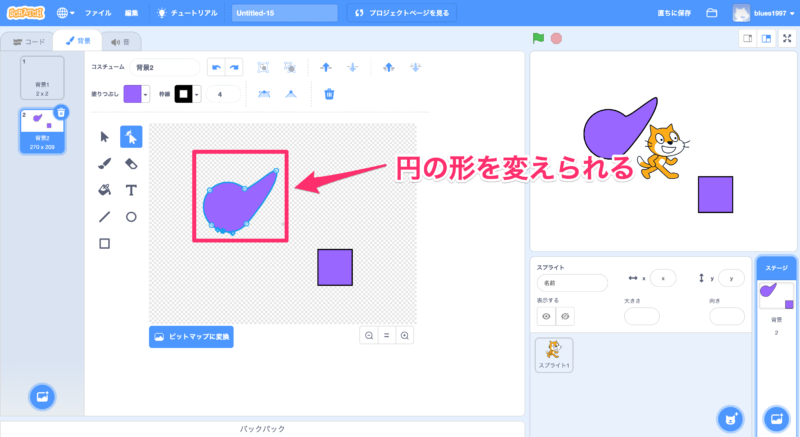Show the sprite using eye icon
Screen dimensions: 800x437
pos(546,316)
